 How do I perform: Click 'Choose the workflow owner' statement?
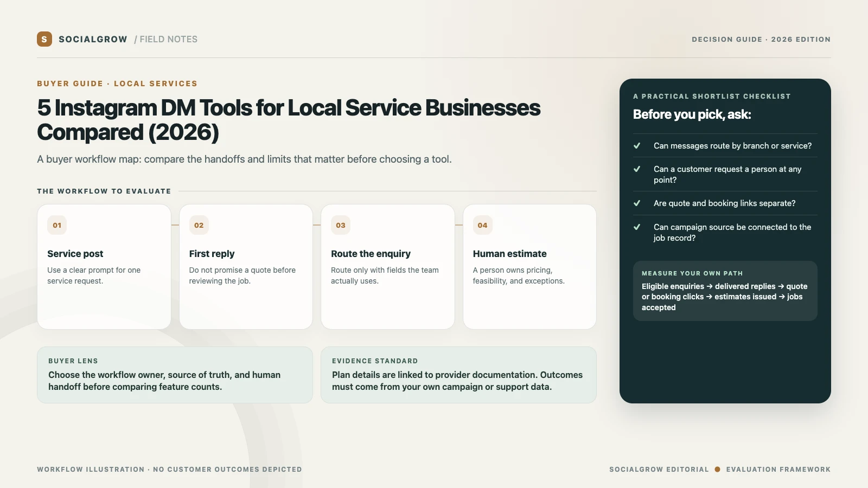[164, 381]
